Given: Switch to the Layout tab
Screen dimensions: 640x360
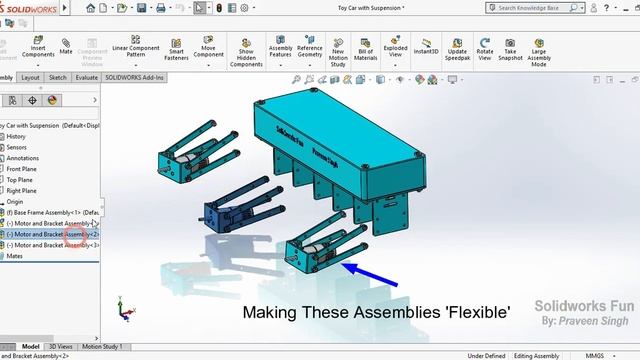Looking at the screenshot, I should tap(30, 78).
